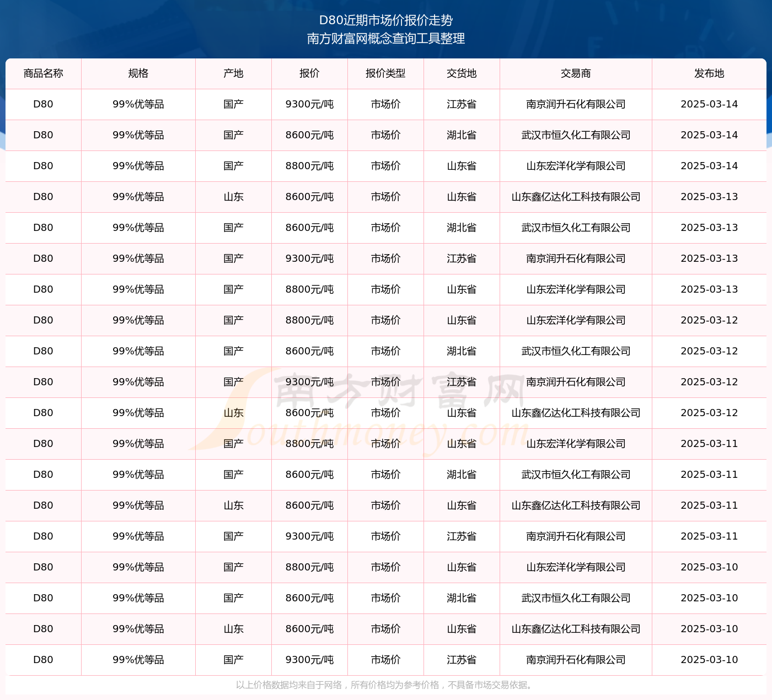
Task: Click 99%优等品 in the 2025-03-10 南京润升 row
Action: pyautogui.click(x=138, y=660)
